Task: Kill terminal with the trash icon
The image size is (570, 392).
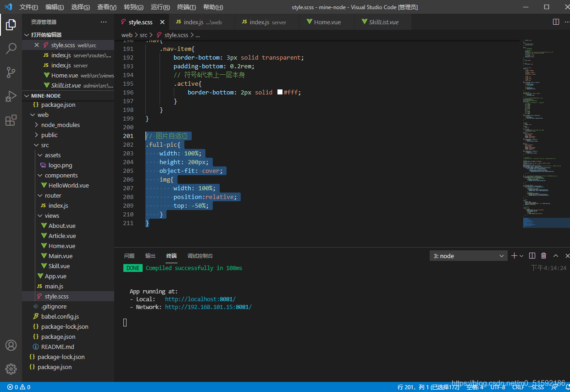Action: point(544,256)
